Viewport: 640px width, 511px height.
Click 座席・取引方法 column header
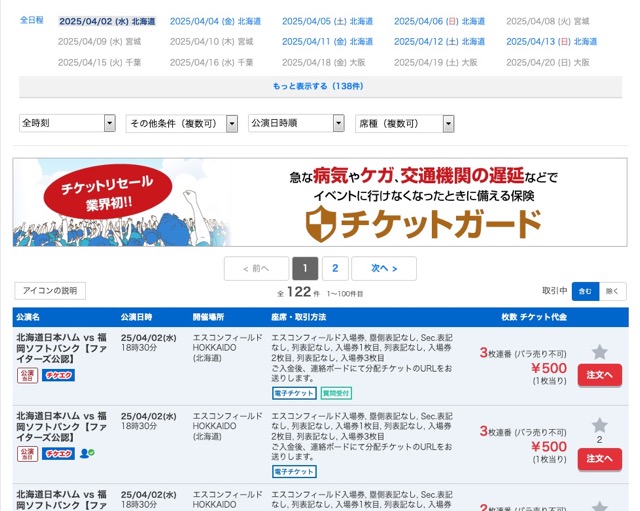coord(298,317)
